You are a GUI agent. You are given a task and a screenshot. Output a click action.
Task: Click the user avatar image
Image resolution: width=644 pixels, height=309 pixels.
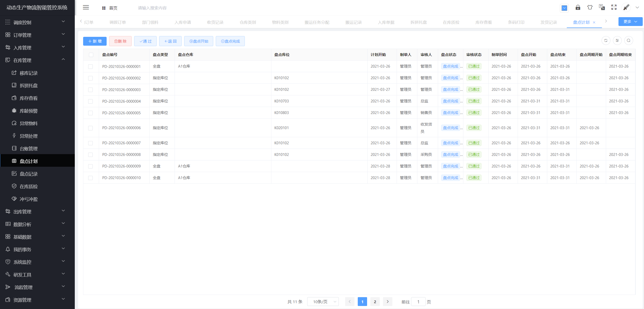(626, 8)
